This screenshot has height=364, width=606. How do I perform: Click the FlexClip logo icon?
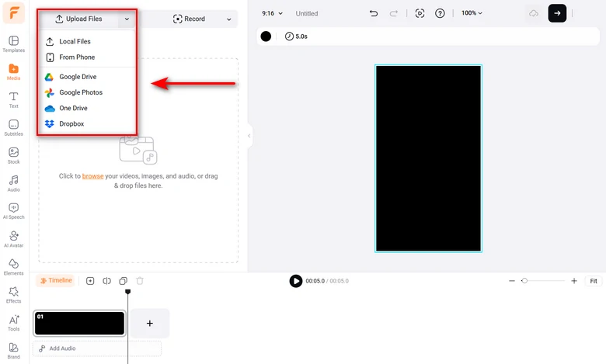13,12
